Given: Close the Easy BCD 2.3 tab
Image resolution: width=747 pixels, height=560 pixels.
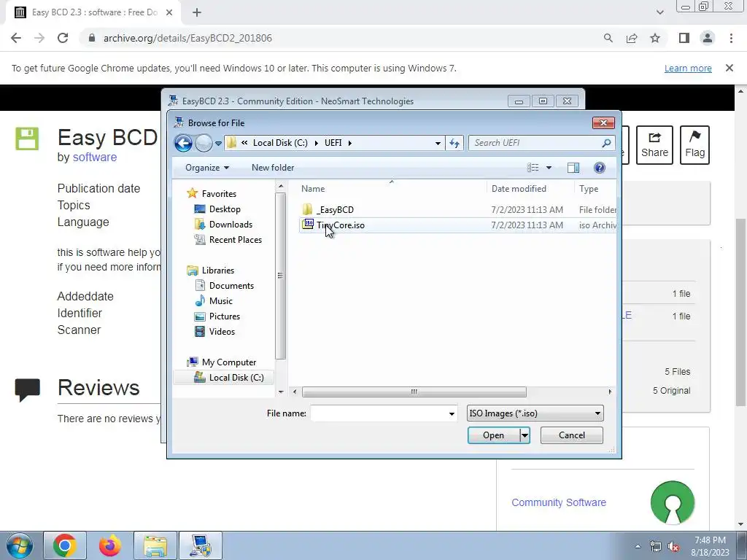Looking at the screenshot, I should click(x=169, y=13).
